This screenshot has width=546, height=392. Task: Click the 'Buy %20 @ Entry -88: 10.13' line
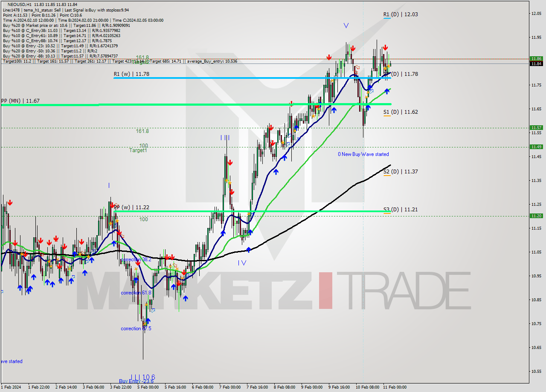[60, 56]
